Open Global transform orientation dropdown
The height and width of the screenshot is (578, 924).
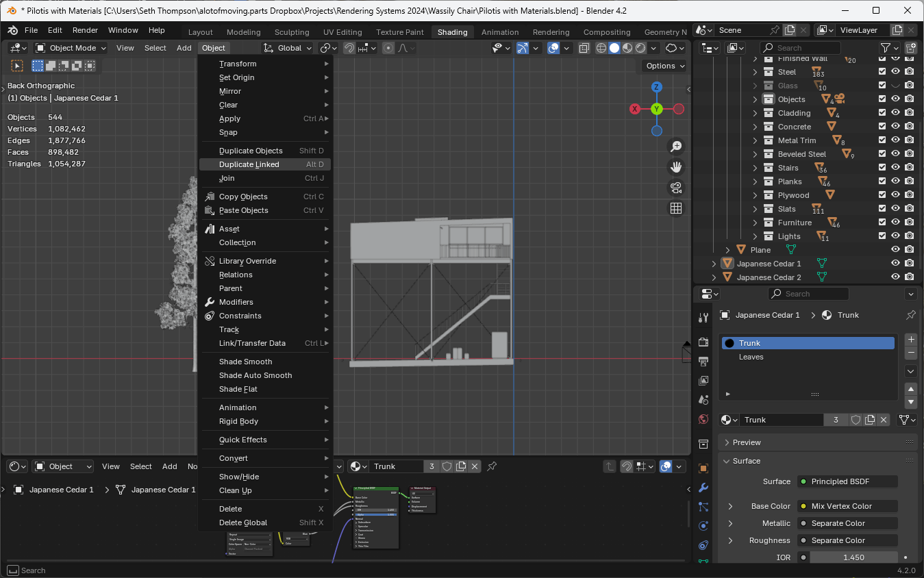[288, 48]
